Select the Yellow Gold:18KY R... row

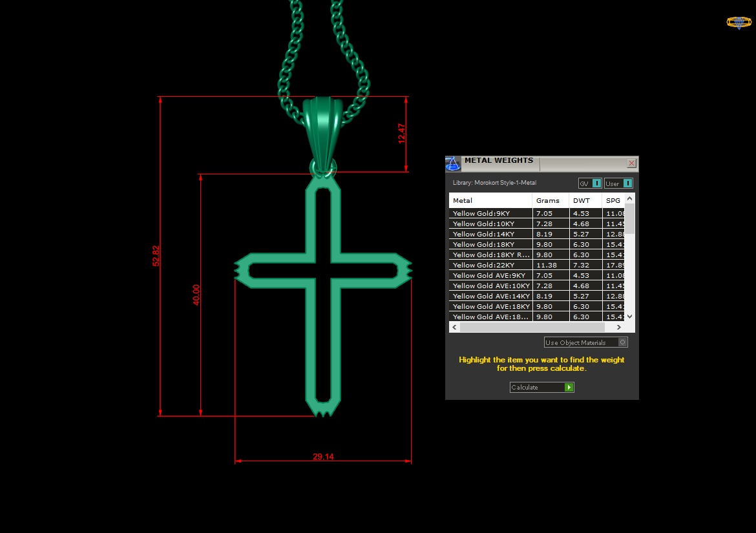536,255
